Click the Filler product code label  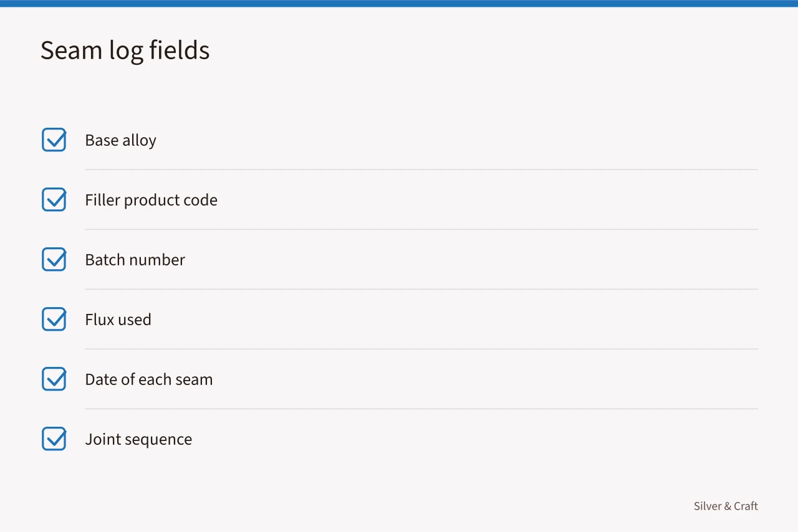coord(151,201)
